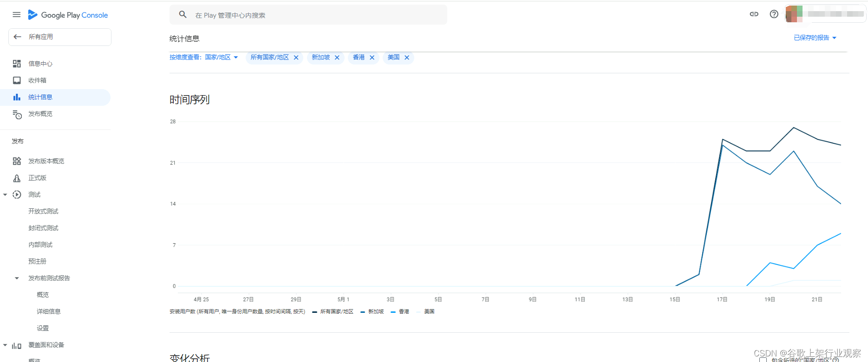The width and height of the screenshot is (868, 362).
Task: Open 内部测试 page
Action: pyautogui.click(x=40, y=245)
